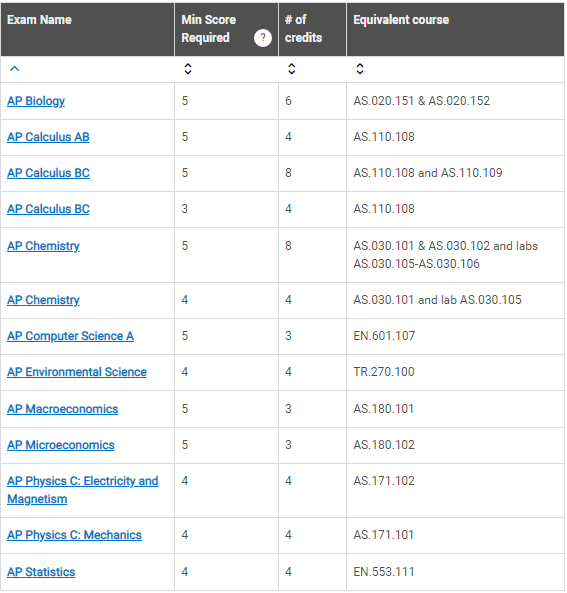Open AP Chemistry requiring score 5
Viewport: 567px width, 593px height.
[43, 246]
